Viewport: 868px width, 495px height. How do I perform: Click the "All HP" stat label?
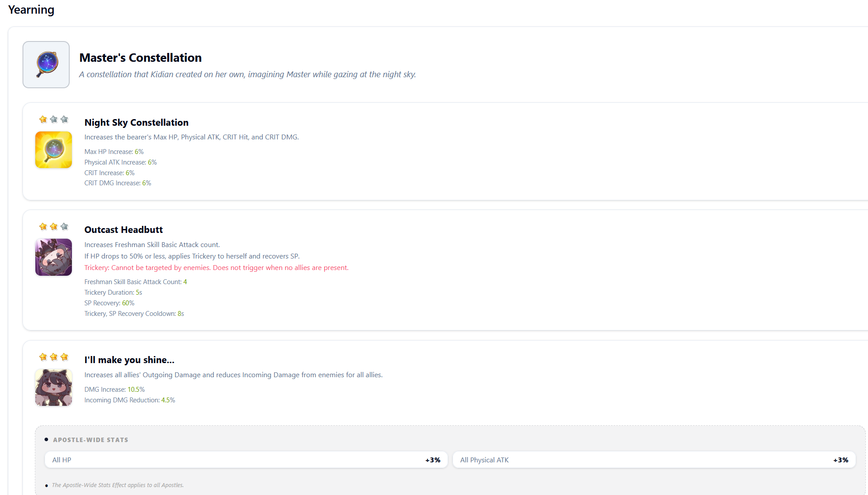pos(62,460)
